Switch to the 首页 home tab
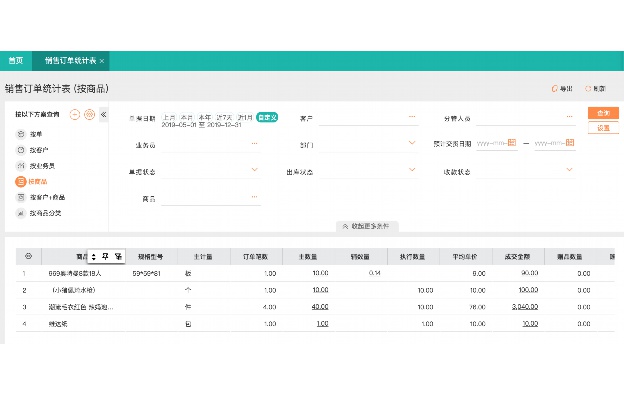624x395 pixels. 16,61
